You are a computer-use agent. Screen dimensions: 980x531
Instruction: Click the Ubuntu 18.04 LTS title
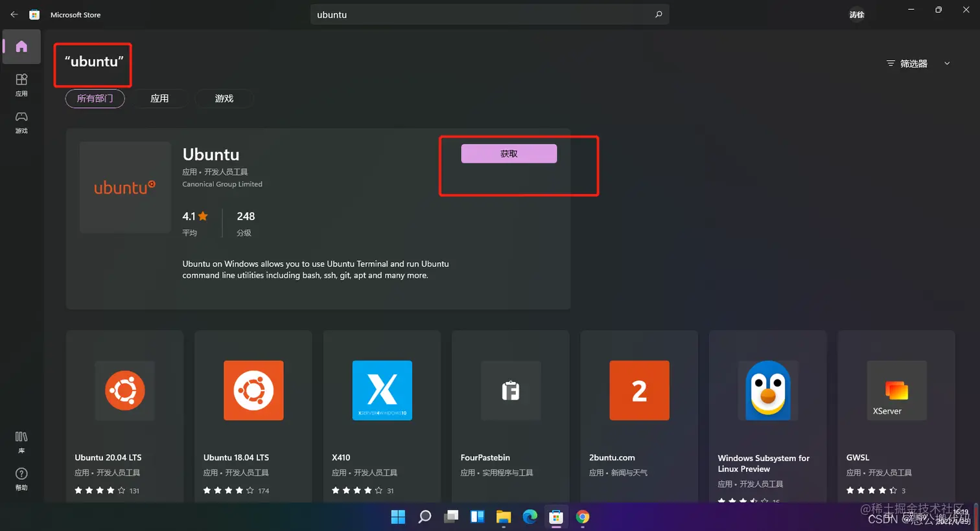[236, 458]
